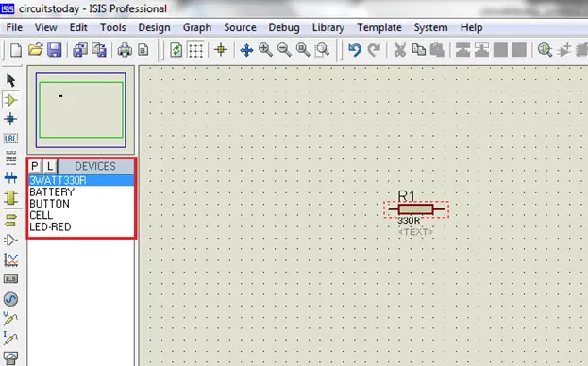588x366 pixels.
Task: Select 3WATT330R in the devices list
Action: point(81,180)
